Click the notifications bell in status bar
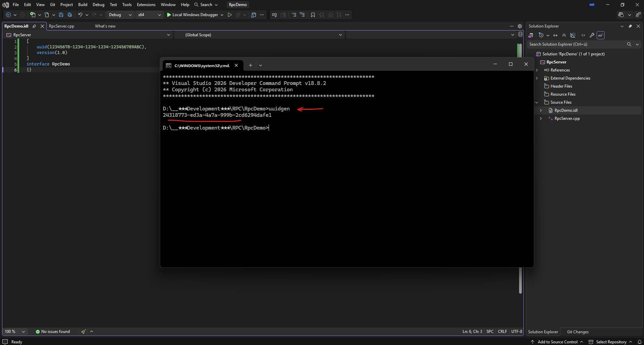Screen dimensions: 644x345 tap(640, 342)
